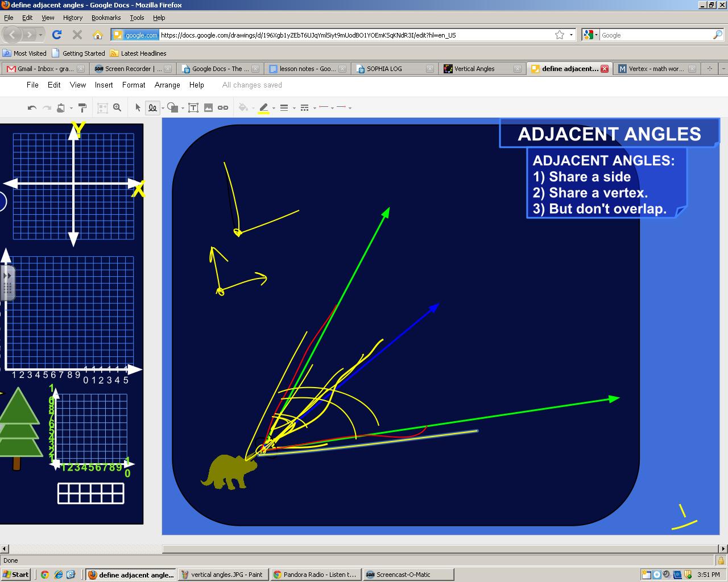Screen dimensions: 728x582
Task: Open the line tool dropdown arrow
Action: point(163,108)
